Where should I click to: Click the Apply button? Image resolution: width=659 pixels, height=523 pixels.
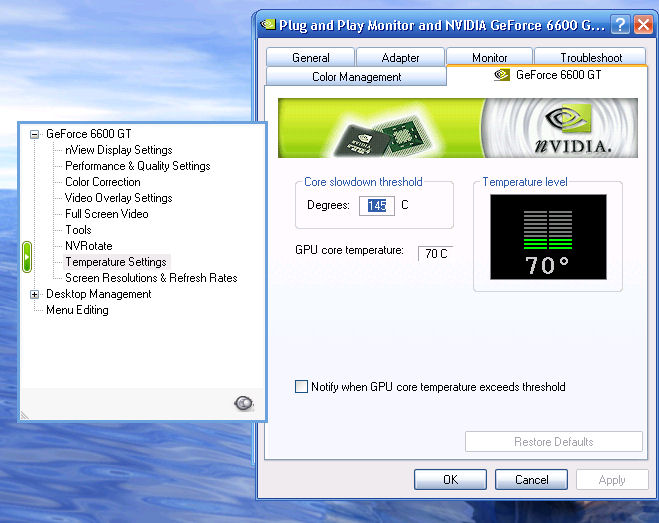pyautogui.click(x=612, y=480)
